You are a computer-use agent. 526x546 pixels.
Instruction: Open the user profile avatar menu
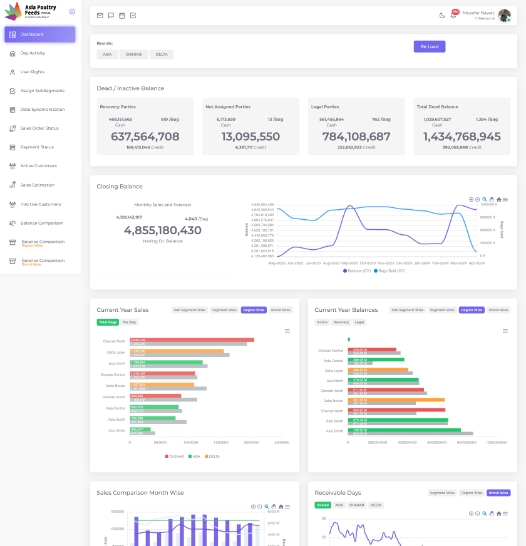[x=504, y=15]
